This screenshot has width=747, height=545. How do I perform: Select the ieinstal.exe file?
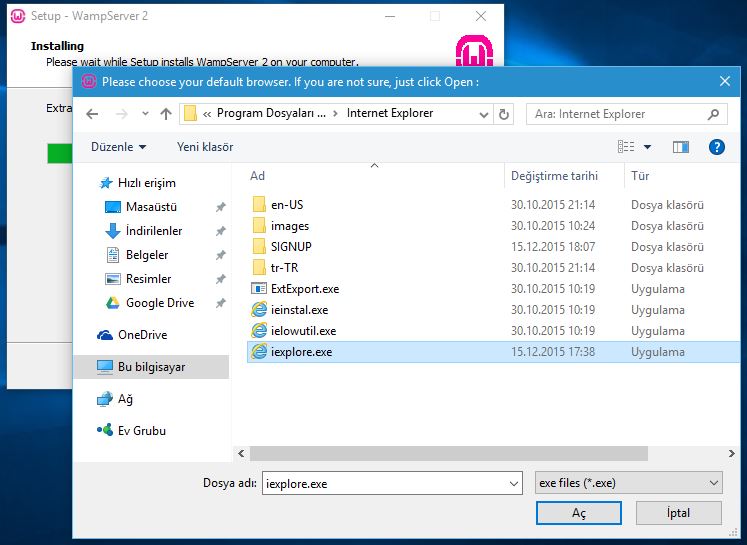[x=299, y=310]
